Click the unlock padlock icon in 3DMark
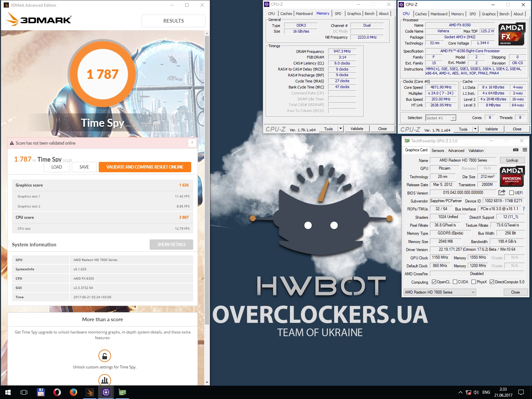Image resolution: width=532 pixels, height=399 pixels. (104, 356)
